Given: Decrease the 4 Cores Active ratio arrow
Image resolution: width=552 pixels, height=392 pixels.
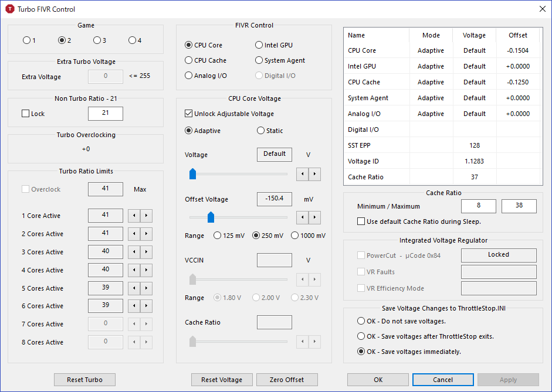Looking at the screenshot, I should (x=134, y=270).
